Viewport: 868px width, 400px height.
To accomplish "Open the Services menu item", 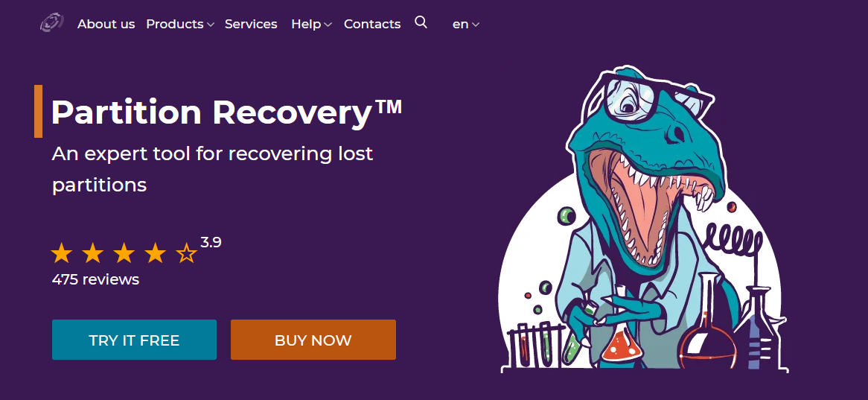I will point(251,24).
